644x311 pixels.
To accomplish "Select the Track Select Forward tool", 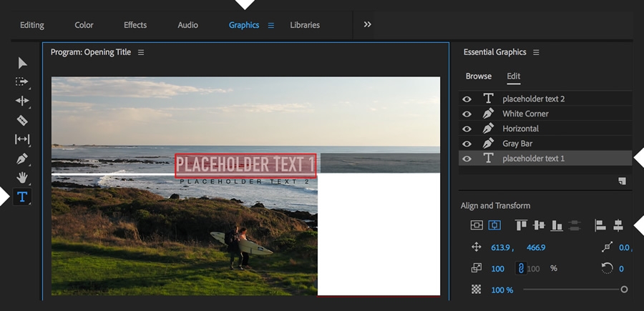I will pyautogui.click(x=21, y=82).
